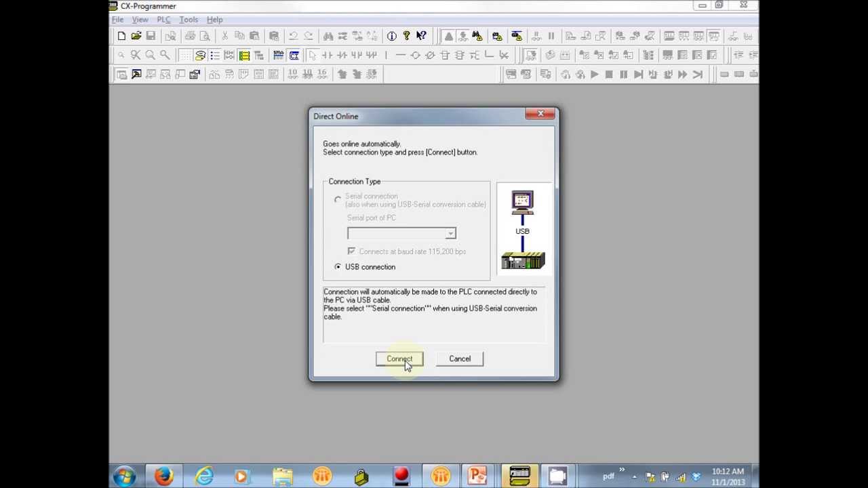Open Firefox from the taskbar
This screenshot has width=868, height=488.
pos(163,476)
